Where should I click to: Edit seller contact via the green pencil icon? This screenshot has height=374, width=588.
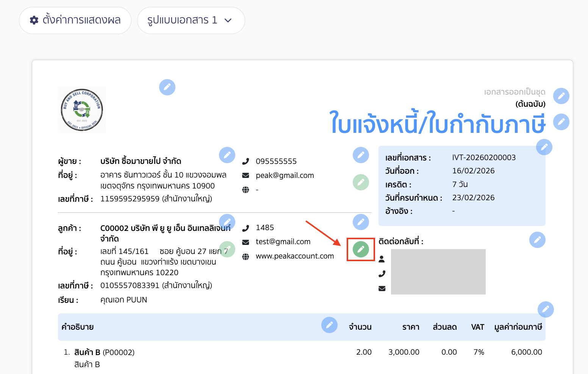pos(361,182)
